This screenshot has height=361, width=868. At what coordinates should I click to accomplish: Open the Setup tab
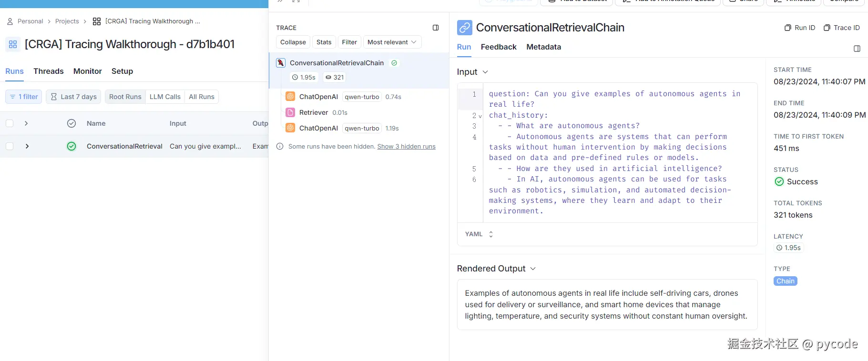click(122, 71)
